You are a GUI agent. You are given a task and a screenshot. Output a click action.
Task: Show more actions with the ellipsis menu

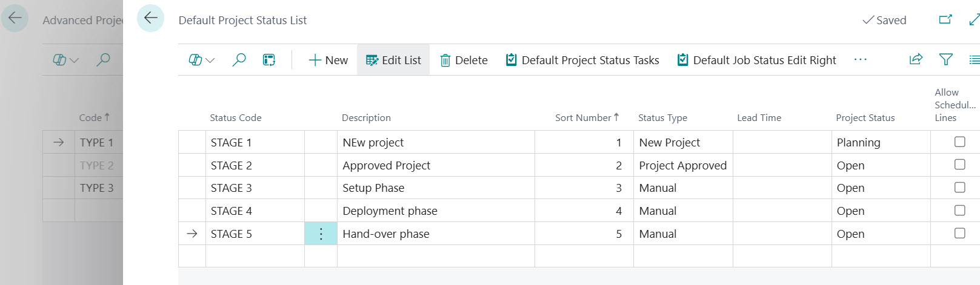pos(860,59)
